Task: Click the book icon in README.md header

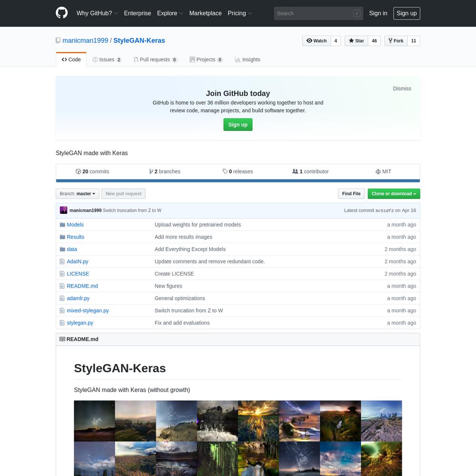Action: coord(62,339)
